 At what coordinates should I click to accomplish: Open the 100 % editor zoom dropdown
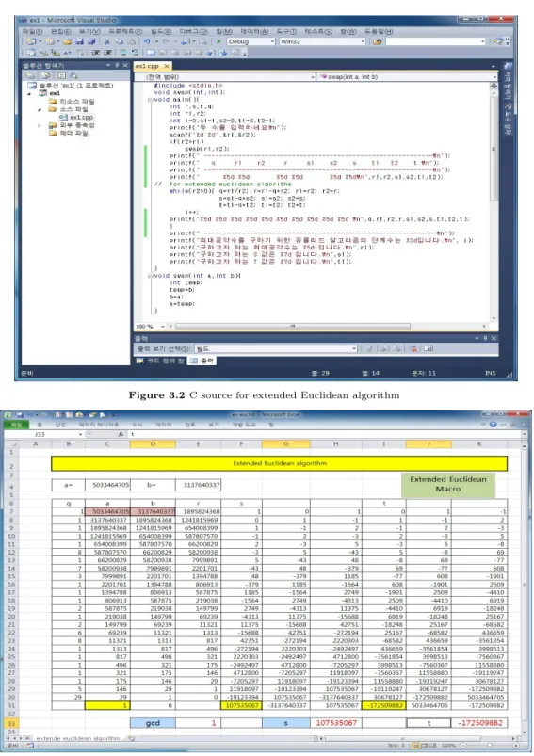pos(163,327)
